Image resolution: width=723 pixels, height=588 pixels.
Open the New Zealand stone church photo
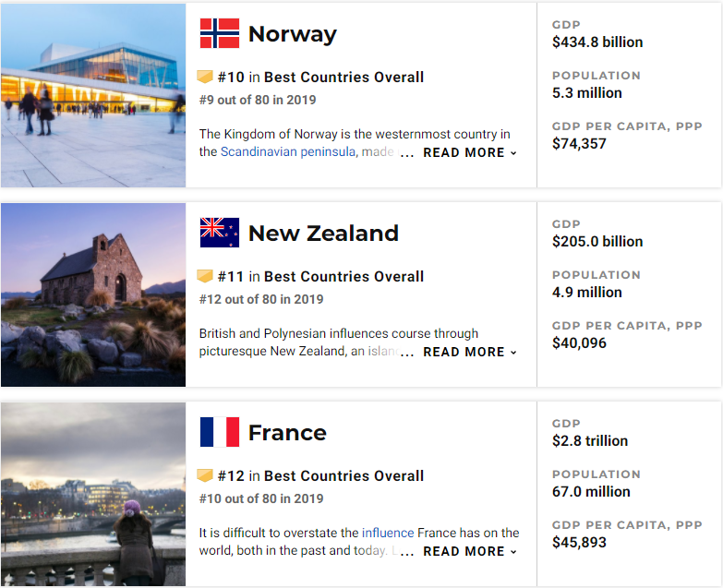click(x=92, y=294)
